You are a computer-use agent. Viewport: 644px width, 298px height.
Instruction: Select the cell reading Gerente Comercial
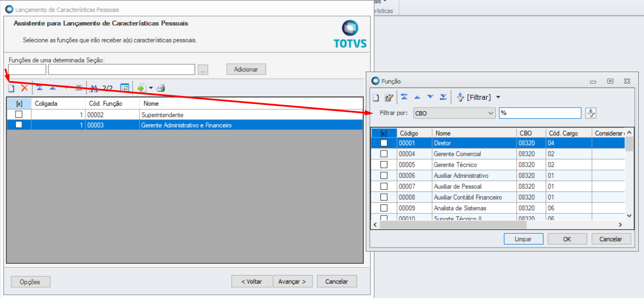tap(475, 154)
